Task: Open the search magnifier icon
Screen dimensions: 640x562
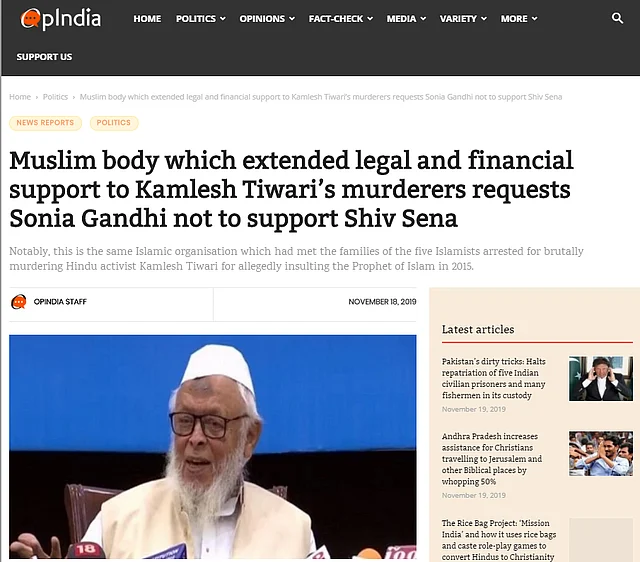Action: coord(617,18)
